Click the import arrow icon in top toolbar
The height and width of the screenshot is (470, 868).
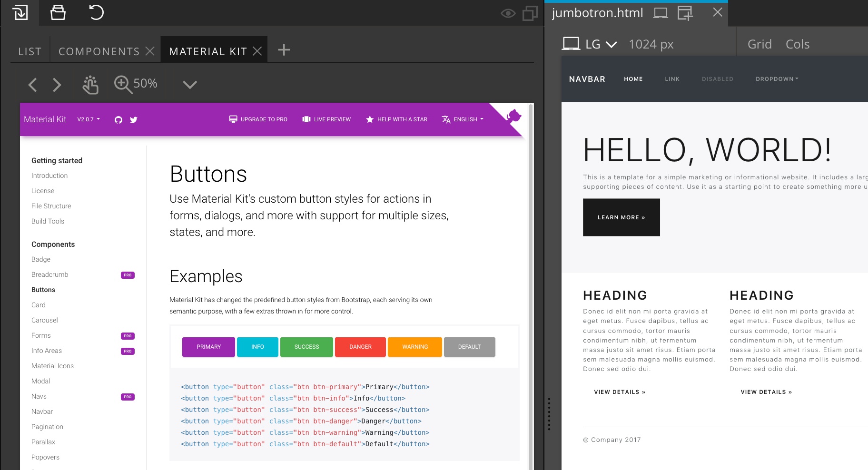(20, 12)
